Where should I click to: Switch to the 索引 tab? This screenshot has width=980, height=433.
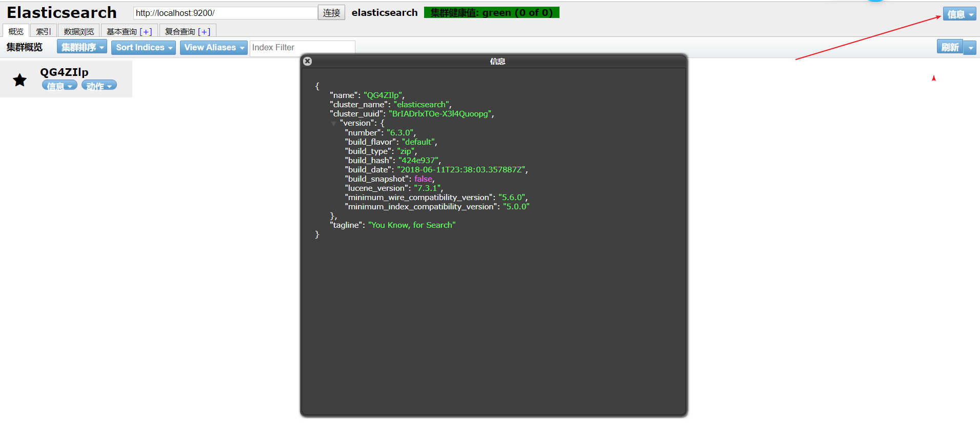(43, 31)
